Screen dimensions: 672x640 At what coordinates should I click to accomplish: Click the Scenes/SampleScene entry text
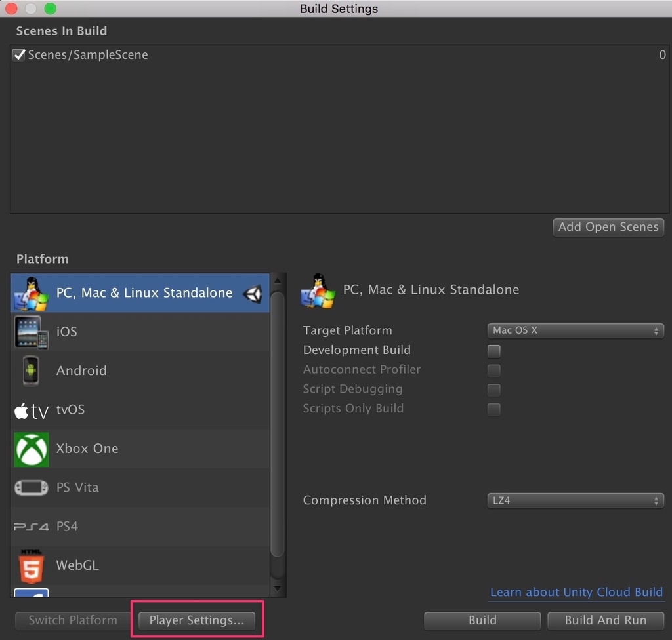[88, 55]
